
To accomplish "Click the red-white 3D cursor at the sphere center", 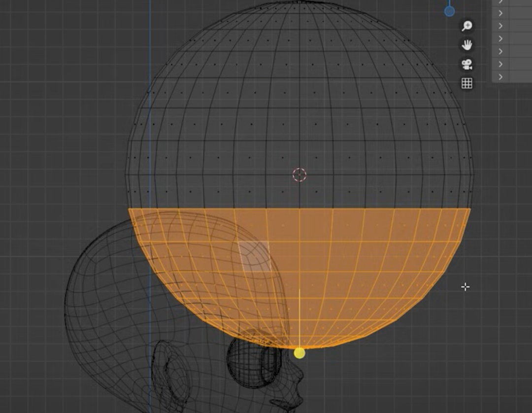I will point(299,175).
